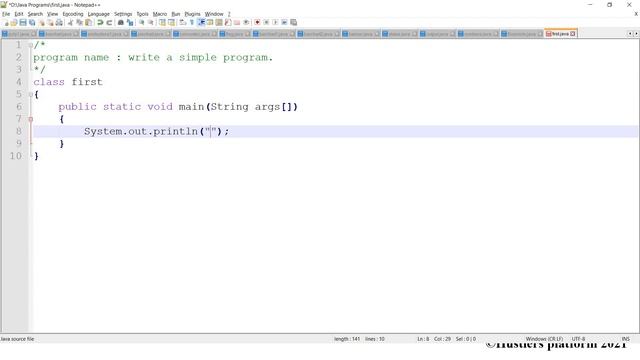Open the Search menu

tap(35, 14)
